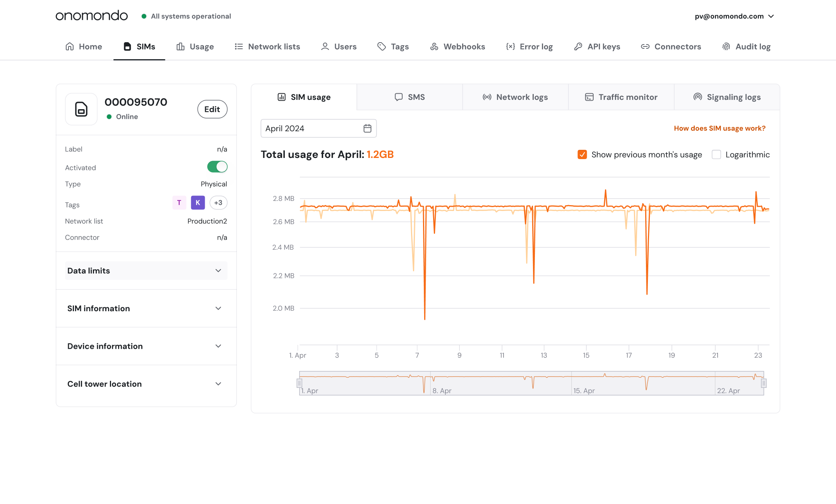Toggle the Activated switch off
Screen dimensions: 836x504
point(217,167)
